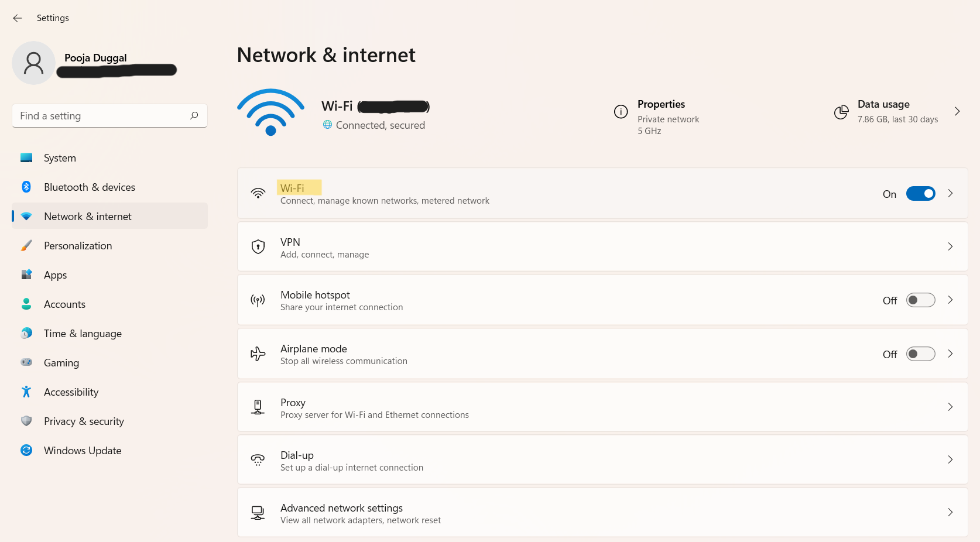Open Private network properties link

click(668, 119)
